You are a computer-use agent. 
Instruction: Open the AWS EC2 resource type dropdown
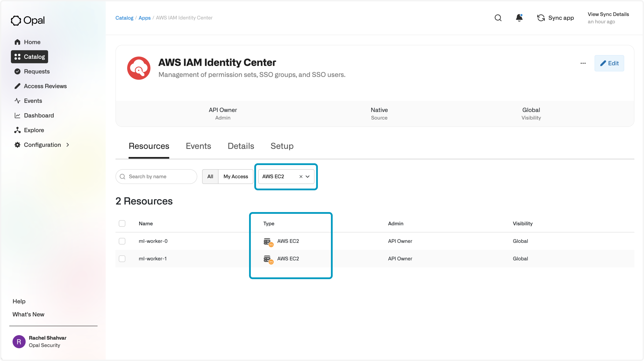pos(307,177)
